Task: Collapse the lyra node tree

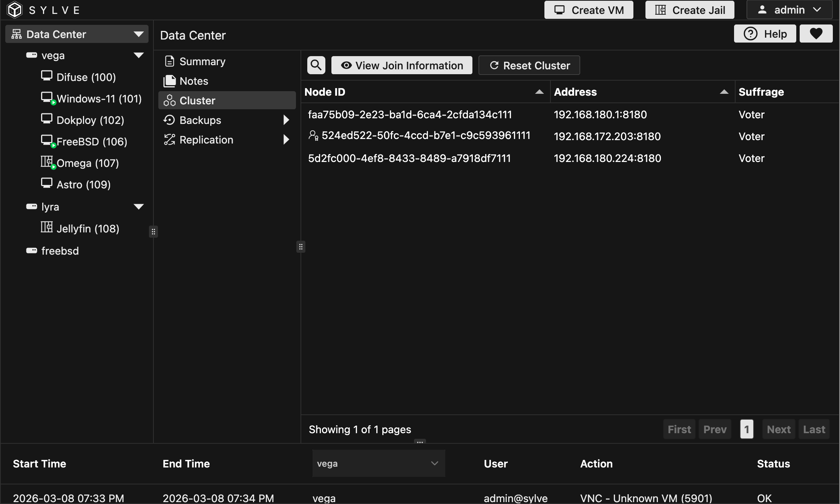Action: pyautogui.click(x=139, y=206)
